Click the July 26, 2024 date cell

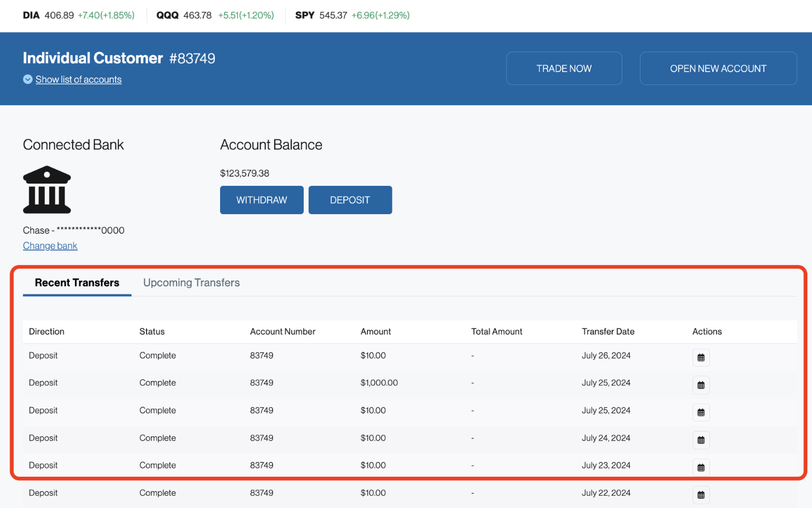point(606,355)
